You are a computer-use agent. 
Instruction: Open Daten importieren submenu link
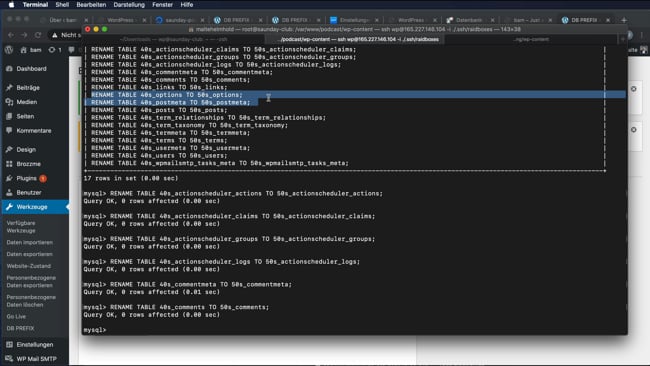pos(29,242)
